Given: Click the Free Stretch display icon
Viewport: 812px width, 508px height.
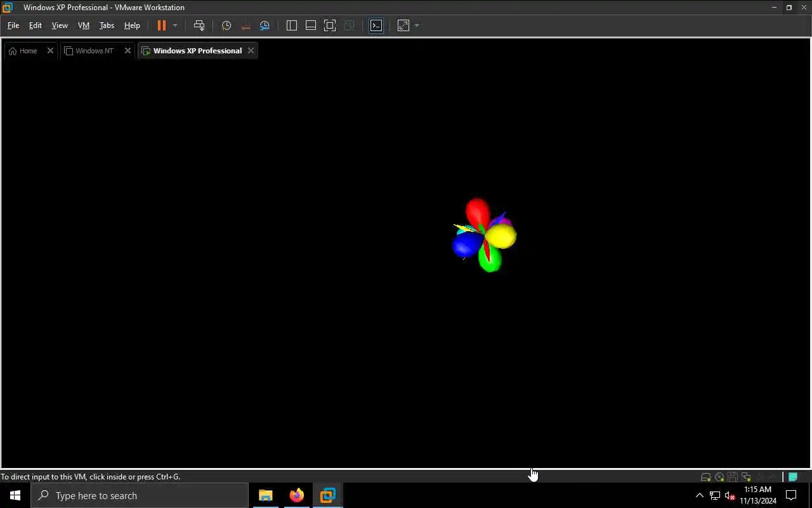Looking at the screenshot, I should click(403, 25).
